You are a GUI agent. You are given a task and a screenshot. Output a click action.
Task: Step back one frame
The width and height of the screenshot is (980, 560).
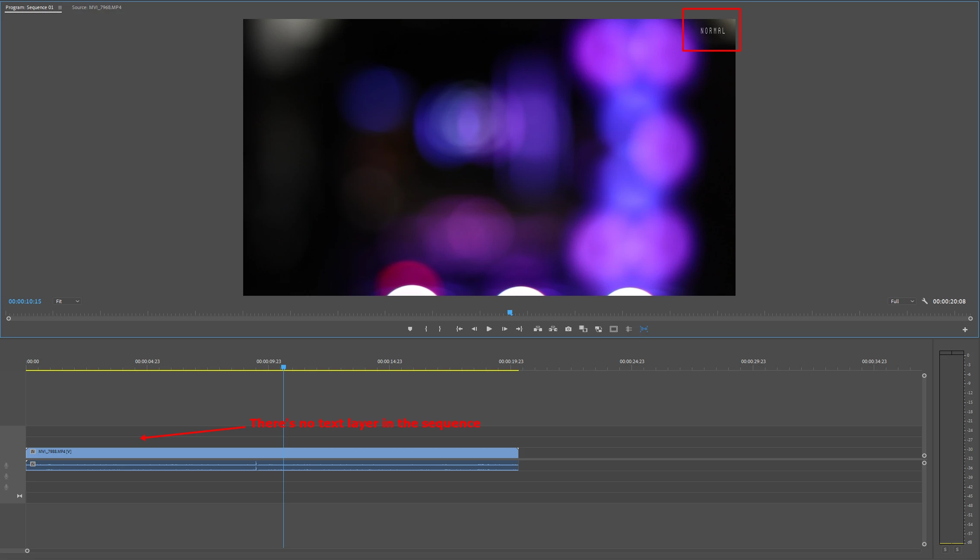tap(474, 329)
